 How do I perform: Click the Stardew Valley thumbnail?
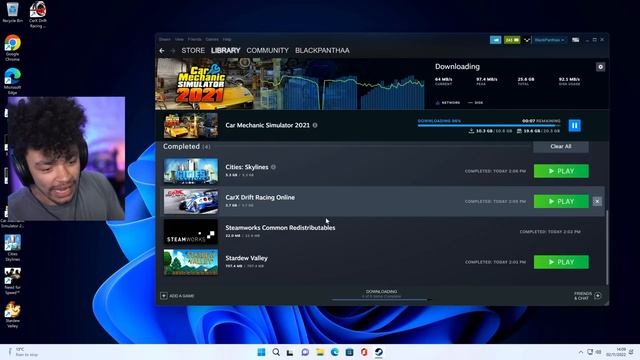pos(191,262)
